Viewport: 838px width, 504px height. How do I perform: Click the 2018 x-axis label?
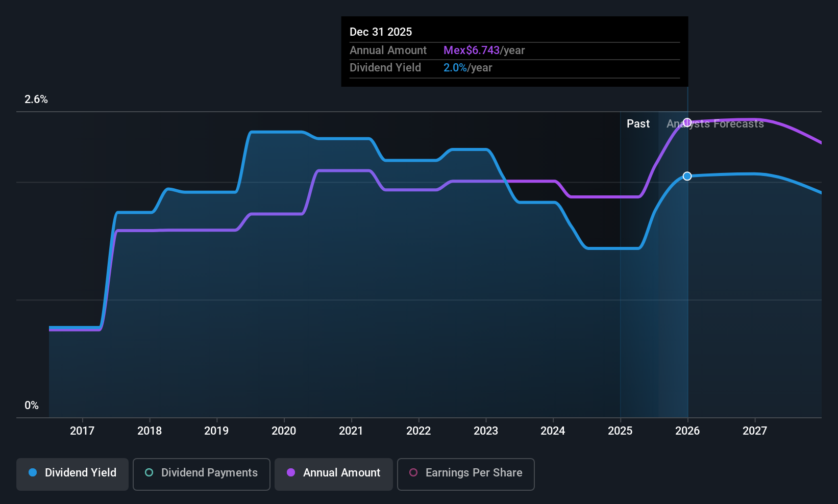pos(150,431)
